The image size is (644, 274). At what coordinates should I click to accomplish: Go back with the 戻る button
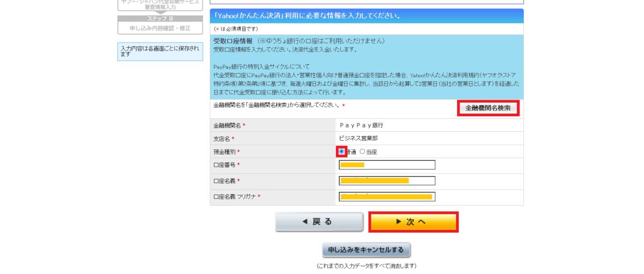pyautogui.click(x=319, y=221)
